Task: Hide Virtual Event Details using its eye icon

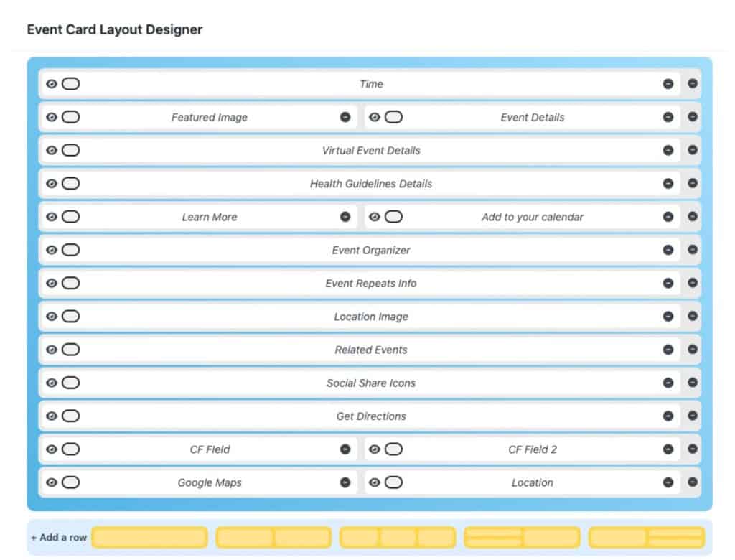Action: (x=52, y=151)
